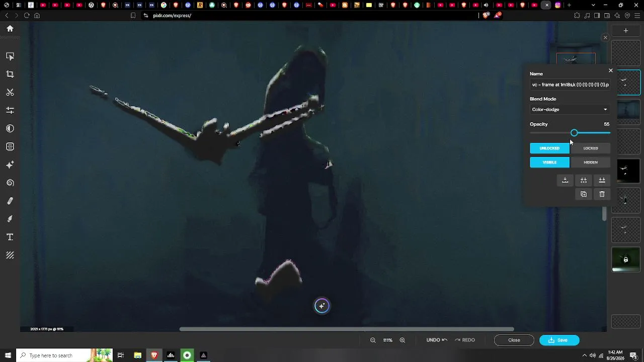Zoom in with the plus magnifier
This screenshot has width=644, height=362.
(403, 340)
